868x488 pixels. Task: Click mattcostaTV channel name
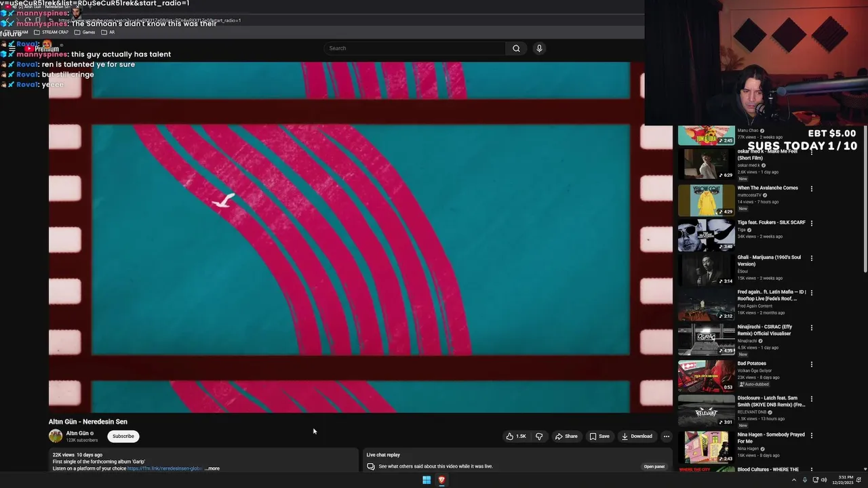[x=750, y=195]
